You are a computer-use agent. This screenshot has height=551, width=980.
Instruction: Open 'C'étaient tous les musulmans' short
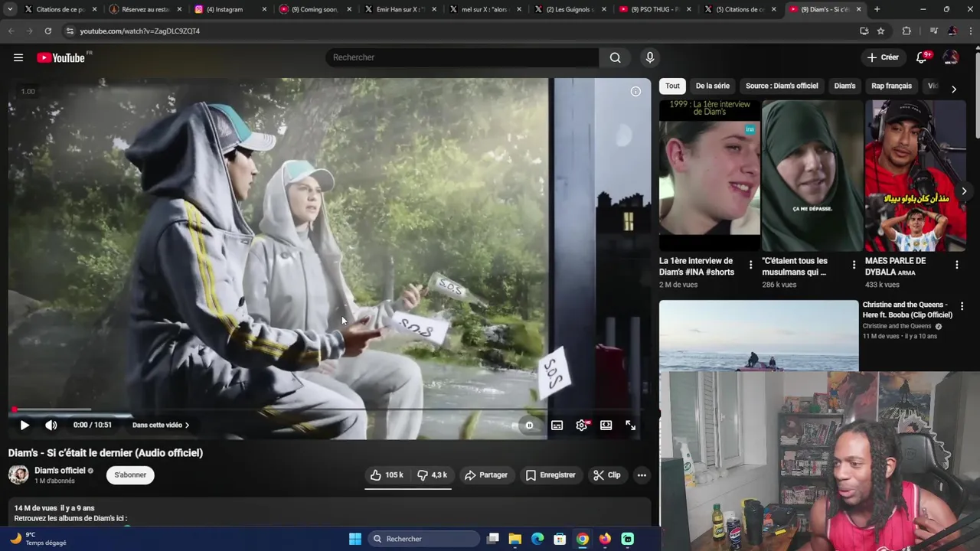[812, 176]
